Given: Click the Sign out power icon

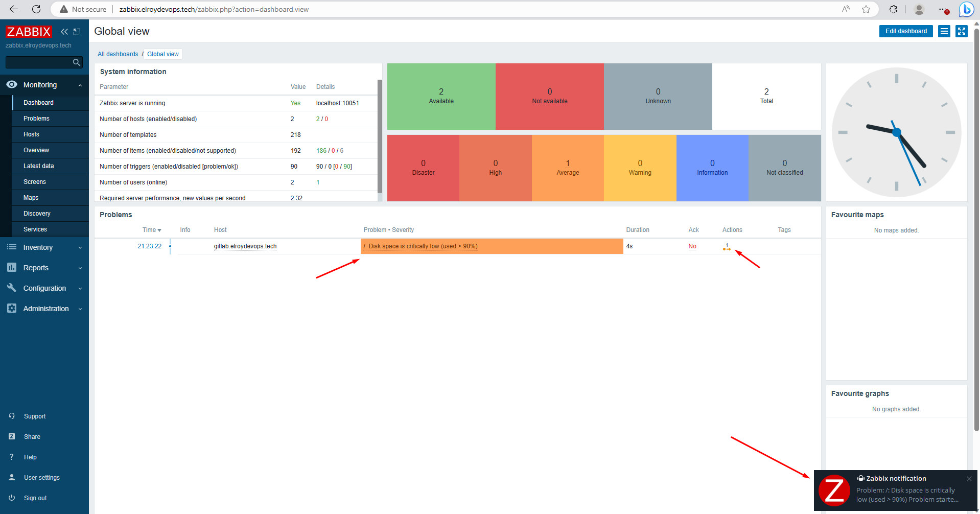Looking at the screenshot, I should tap(12, 498).
